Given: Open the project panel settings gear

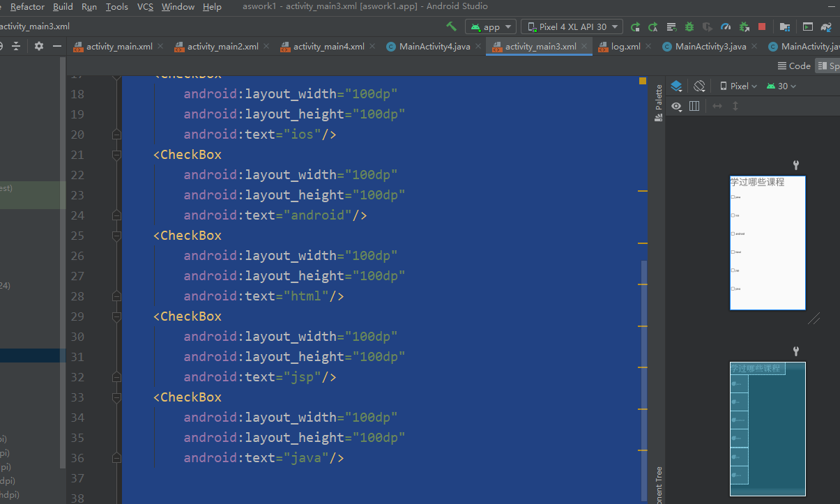Looking at the screenshot, I should [x=39, y=46].
